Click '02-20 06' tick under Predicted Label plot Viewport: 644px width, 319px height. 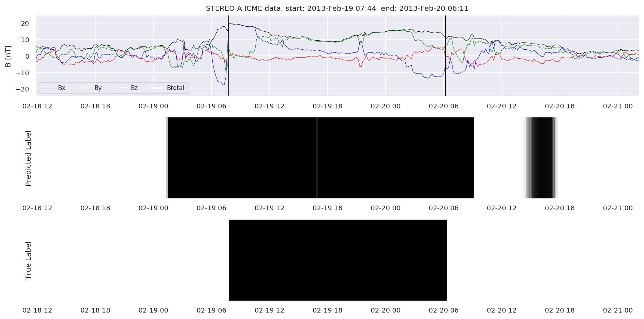444,208
